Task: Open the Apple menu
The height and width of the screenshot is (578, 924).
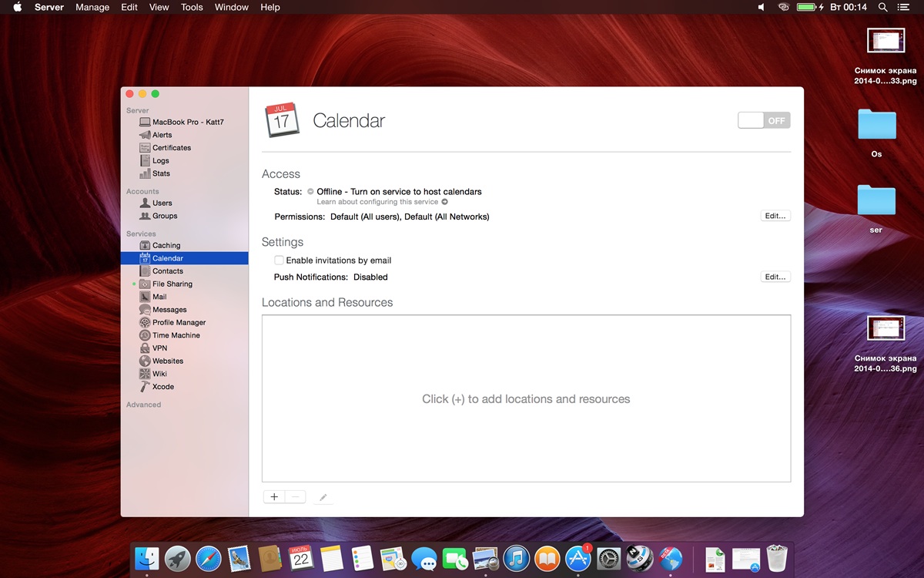Action: [x=17, y=7]
